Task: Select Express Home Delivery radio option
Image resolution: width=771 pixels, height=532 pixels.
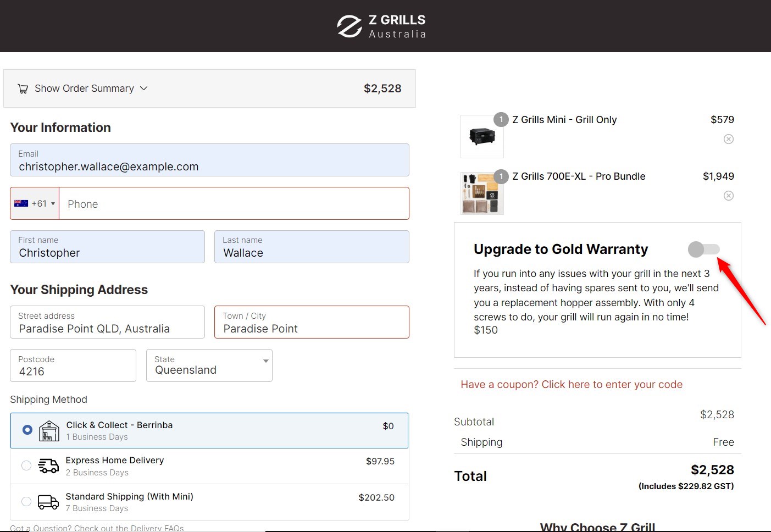Action: click(x=26, y=465)
